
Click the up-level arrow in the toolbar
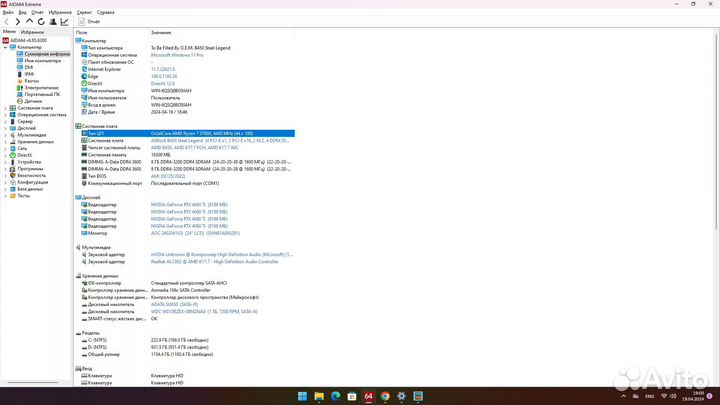click(x=29, y=22)
